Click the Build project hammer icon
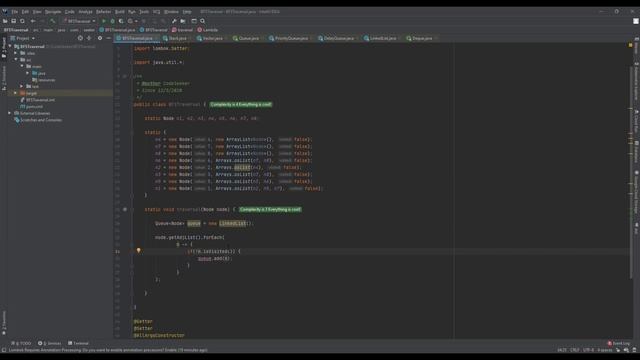 click(53, 21)
